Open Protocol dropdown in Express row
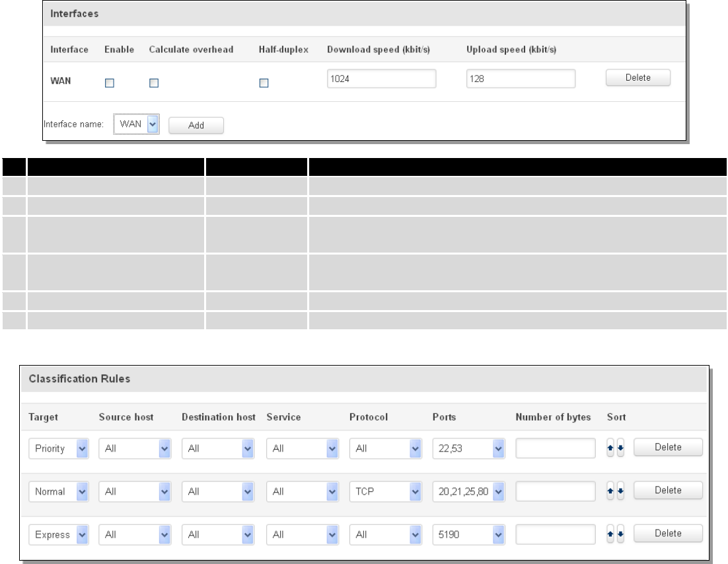The image size is (728, 564). [385, 535]
